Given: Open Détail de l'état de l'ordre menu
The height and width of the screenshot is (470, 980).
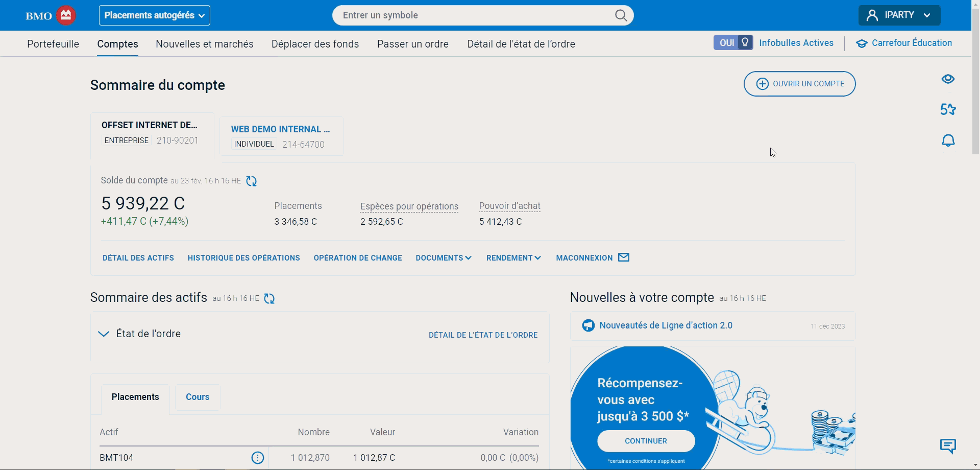Looking at the screenshot, I should pyautogui.click(x=521, y=44).
